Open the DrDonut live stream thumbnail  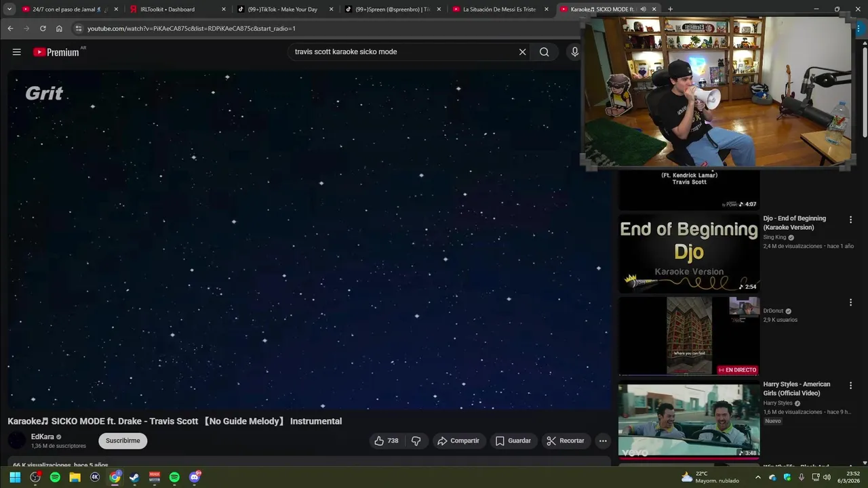(689, 335)
